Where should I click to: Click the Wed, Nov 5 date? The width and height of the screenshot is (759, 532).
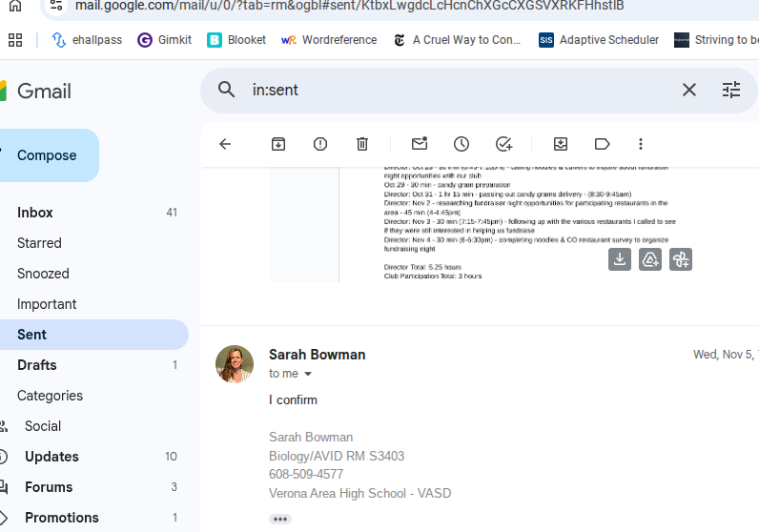[726, 355]
